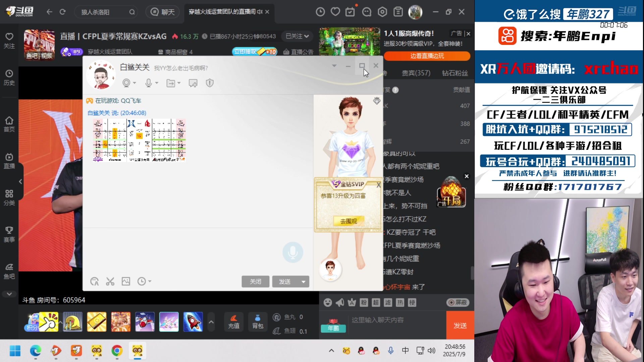Close the 1人1服高爆传奇 advertisement
Viewport: 644px width, 362px height.
[x=469, y=34]
